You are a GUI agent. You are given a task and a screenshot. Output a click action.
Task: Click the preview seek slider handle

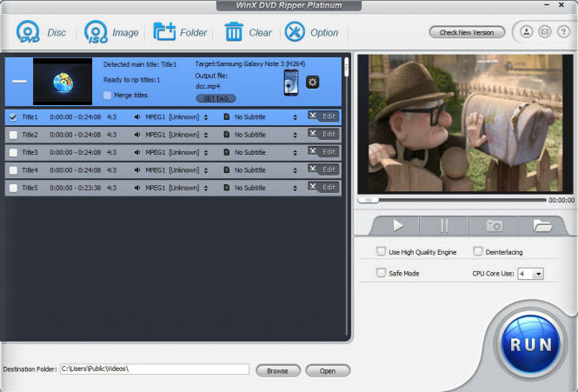click(x=369, y=200)
